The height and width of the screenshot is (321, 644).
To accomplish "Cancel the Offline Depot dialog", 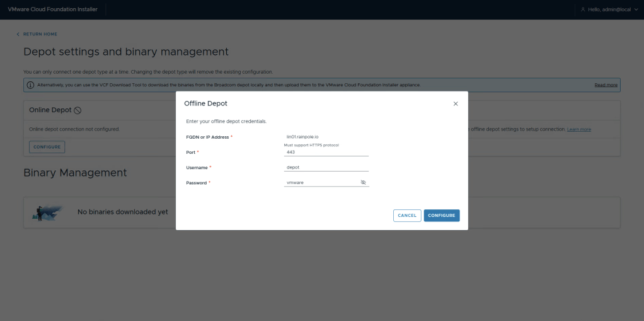I will [x=407, y=216].
